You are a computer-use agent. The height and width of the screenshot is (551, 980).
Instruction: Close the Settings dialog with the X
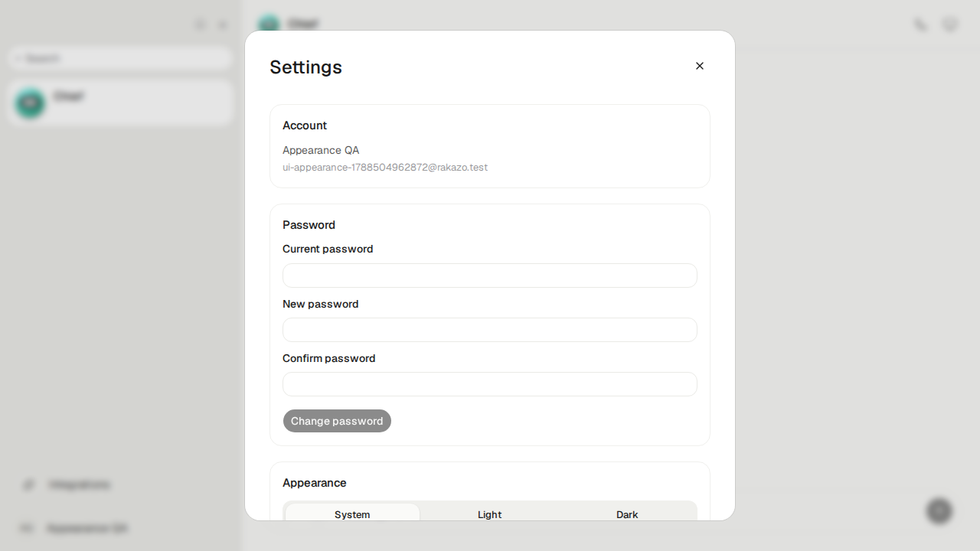[699, 66]
